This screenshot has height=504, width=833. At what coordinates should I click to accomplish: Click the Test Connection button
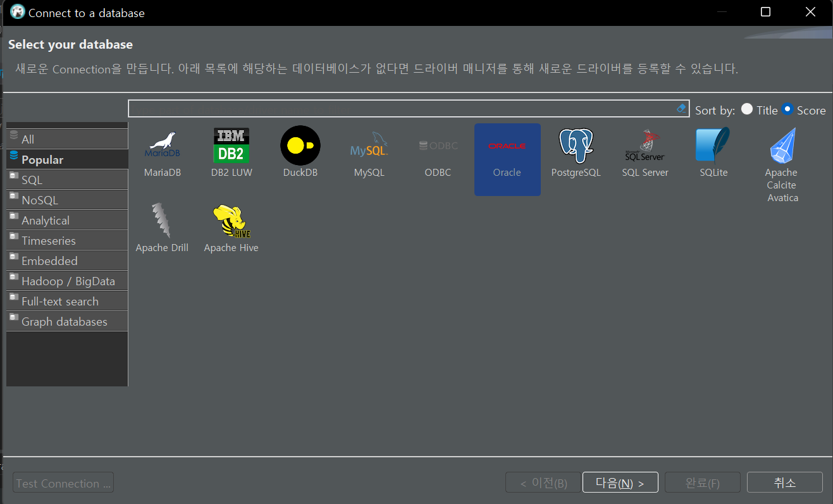click(63, 483)
